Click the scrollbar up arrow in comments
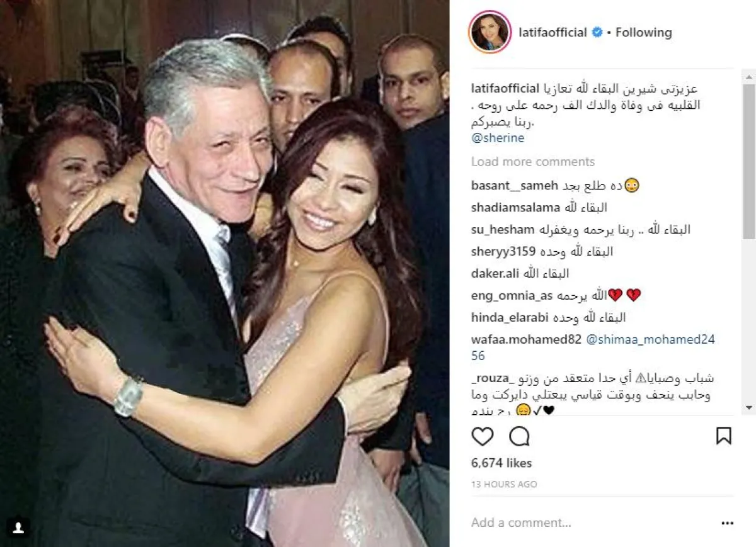 (749, 75)
